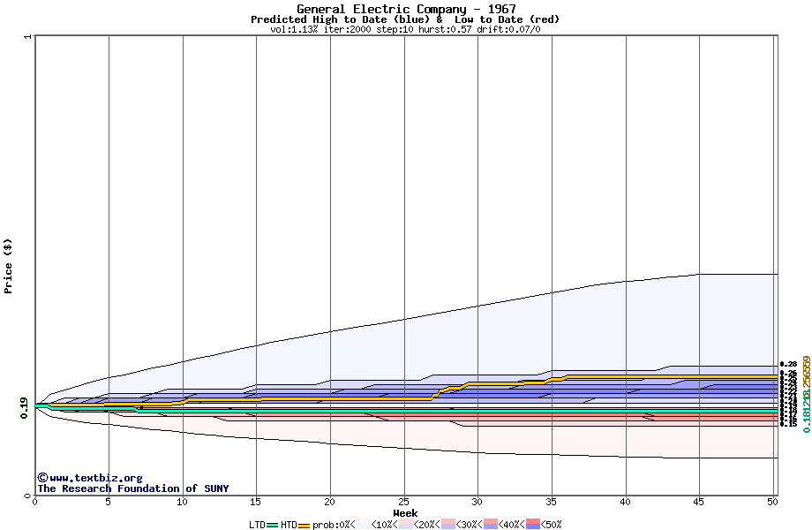Select the legend swatch between prob:0%< and <10%<

point(364,525)
